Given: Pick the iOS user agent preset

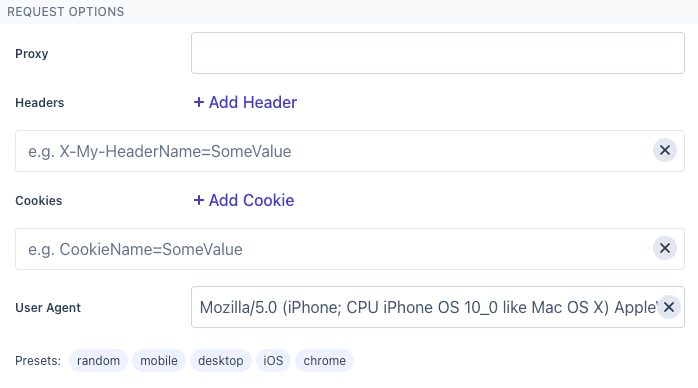Looking at the screenshot, I should click(x=273, y=360).
